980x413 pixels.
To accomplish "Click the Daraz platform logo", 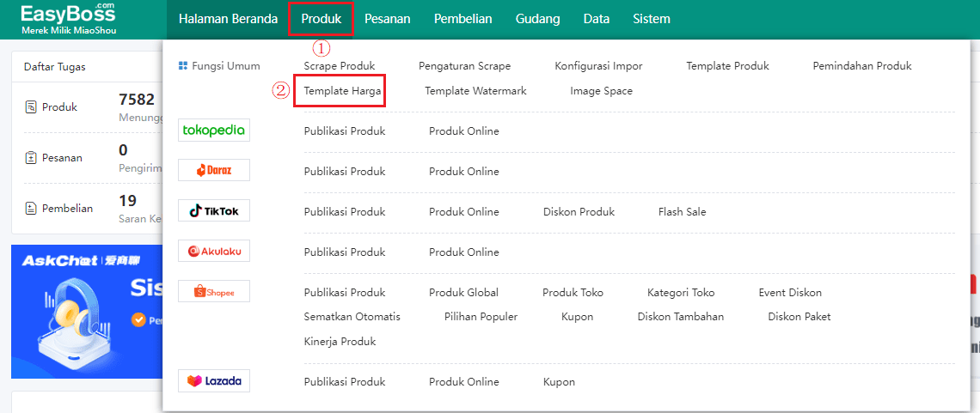I will pos(214,170).
